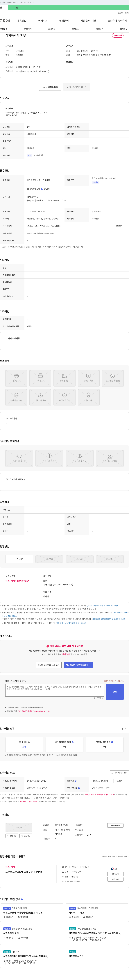Select the 직원대출제도 welfare icon
The image size is (129, 980).
(x=40, y=397)
